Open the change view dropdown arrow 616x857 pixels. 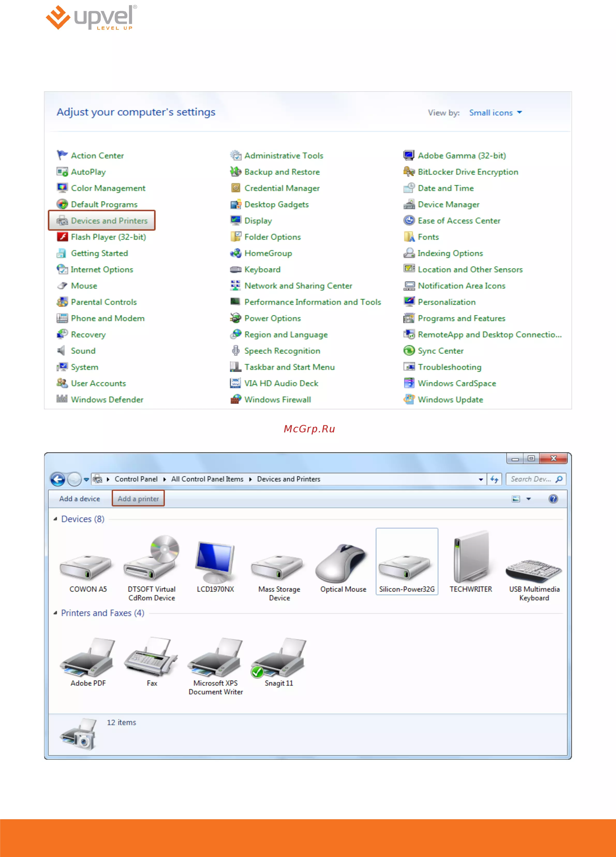[x=529, y=499]
